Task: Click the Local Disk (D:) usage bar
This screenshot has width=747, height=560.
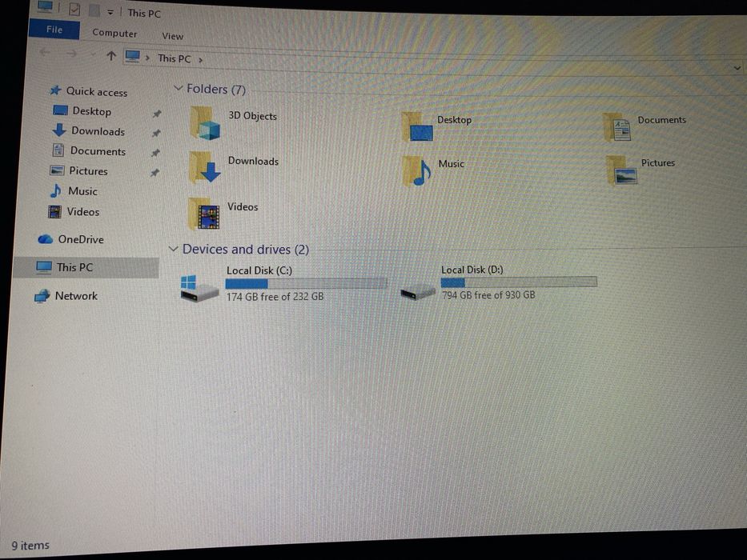Action: point(519,282)
